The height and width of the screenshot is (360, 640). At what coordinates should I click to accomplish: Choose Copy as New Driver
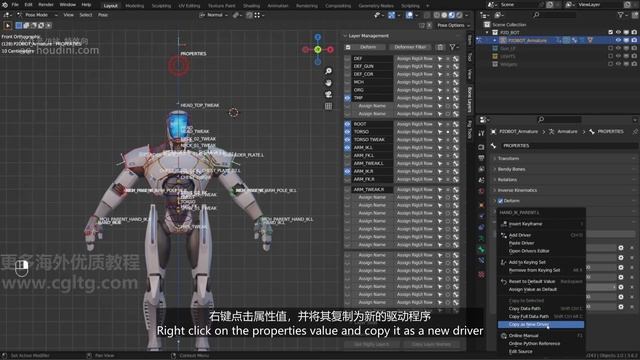point(541,324)
